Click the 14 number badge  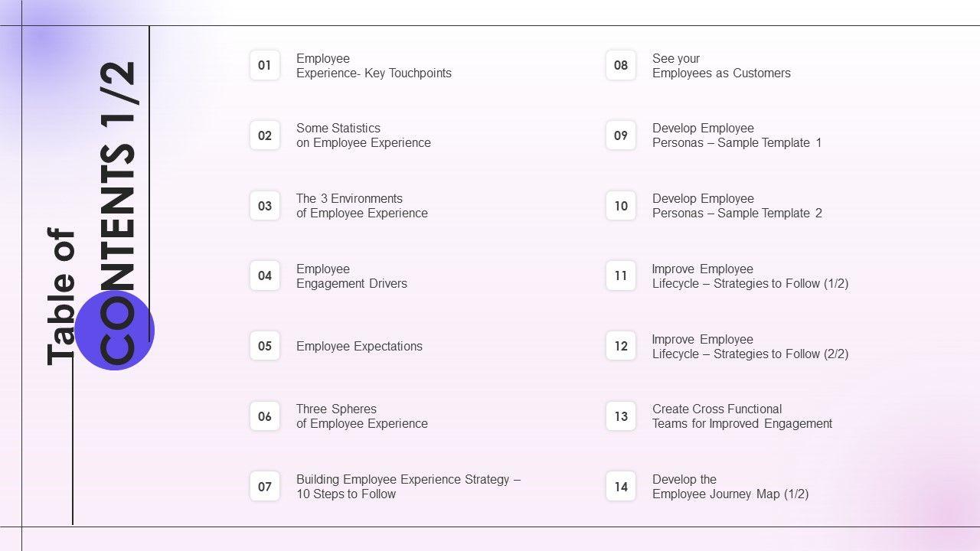click(x=621, y=487)
